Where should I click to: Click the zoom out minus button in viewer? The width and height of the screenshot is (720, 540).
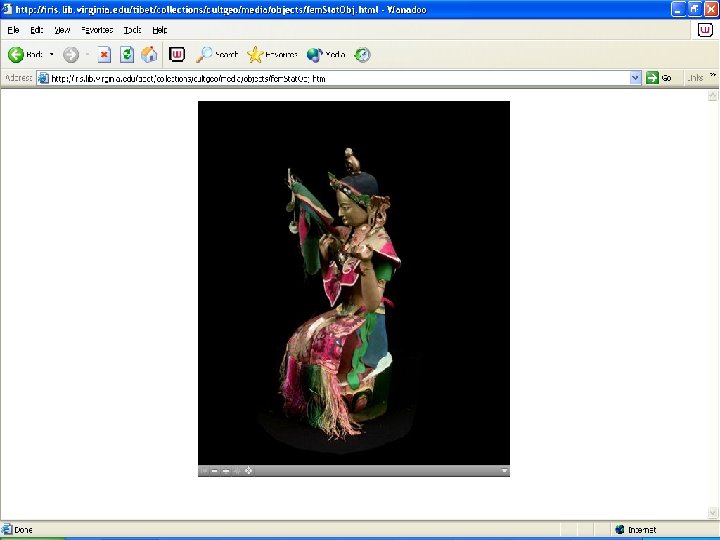(214, 471)
